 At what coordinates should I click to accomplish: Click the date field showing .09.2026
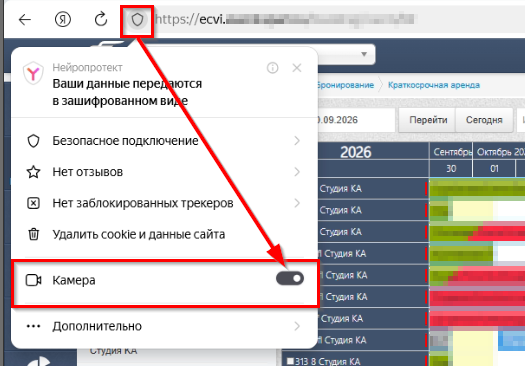point(356,120)
